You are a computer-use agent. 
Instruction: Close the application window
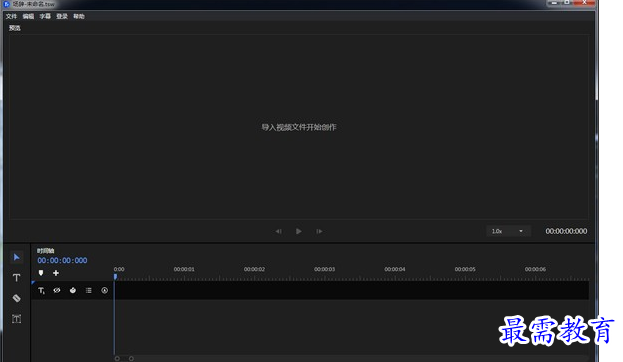pos(584,3)
